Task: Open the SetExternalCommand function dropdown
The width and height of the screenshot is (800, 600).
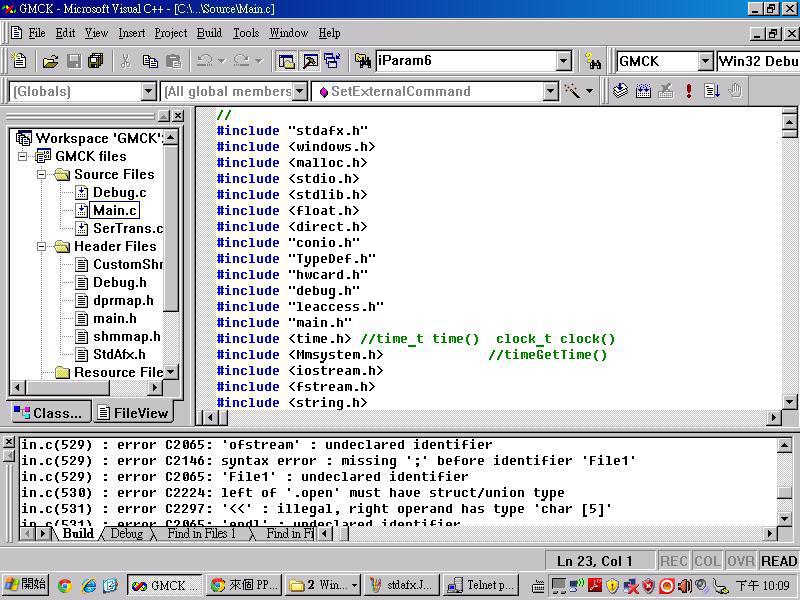Action: (x=550, y=91)
